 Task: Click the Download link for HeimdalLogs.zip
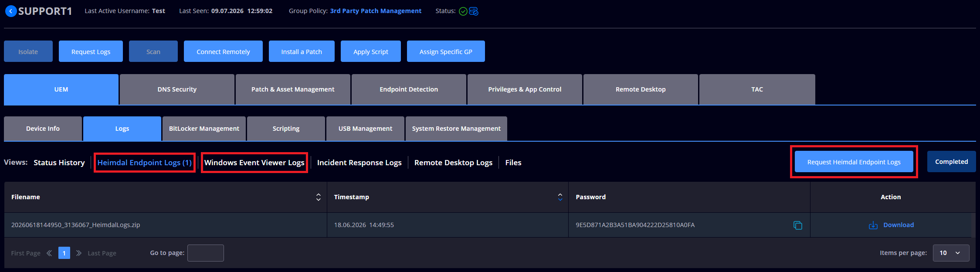[899, 225]
